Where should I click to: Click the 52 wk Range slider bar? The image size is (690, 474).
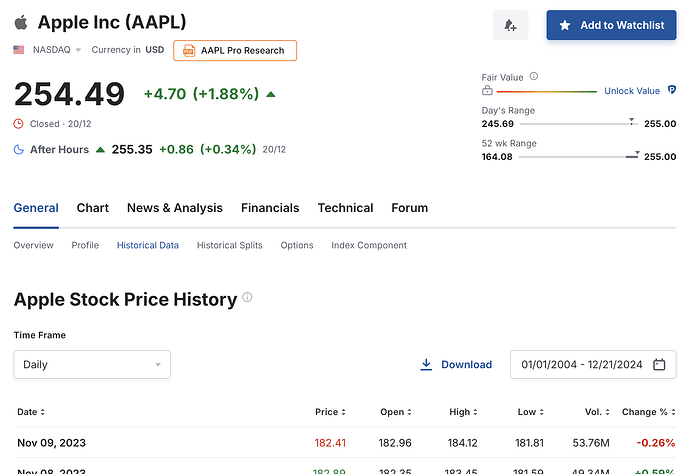pyautogui.click(x=579, y=157)
